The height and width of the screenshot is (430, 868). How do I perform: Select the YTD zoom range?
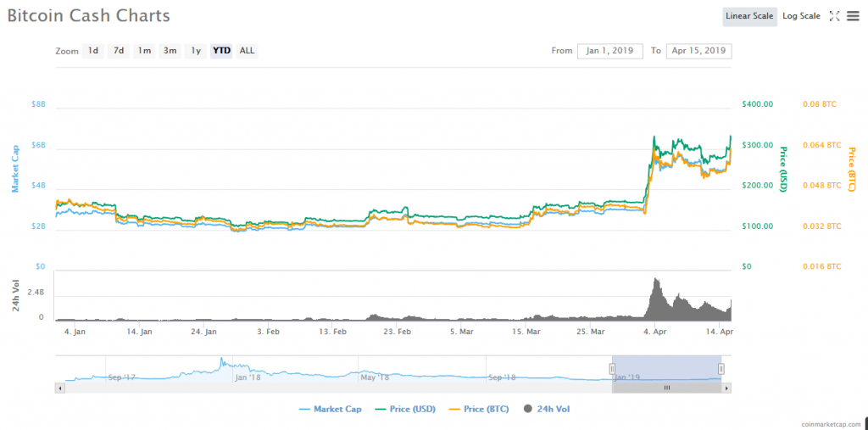click(221, 51)
